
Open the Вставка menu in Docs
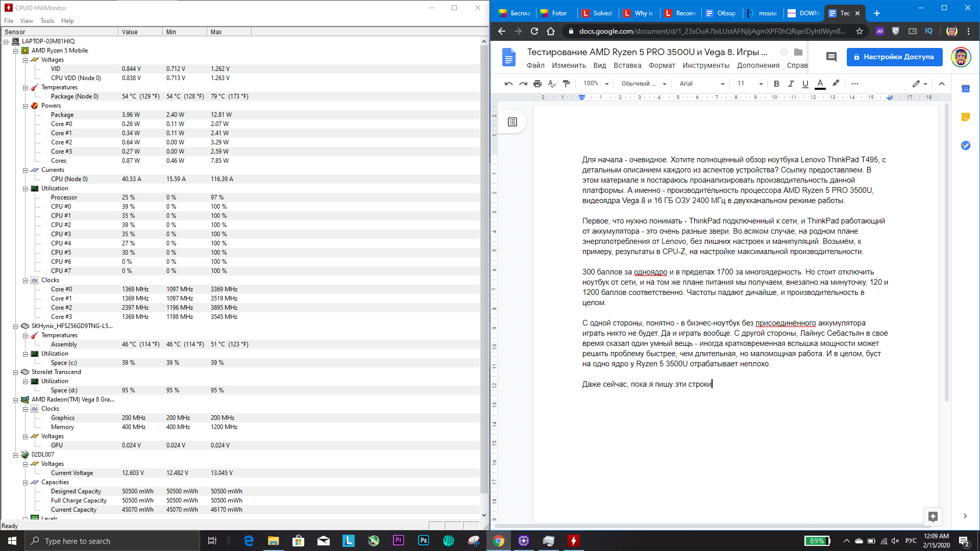(627, 65)
